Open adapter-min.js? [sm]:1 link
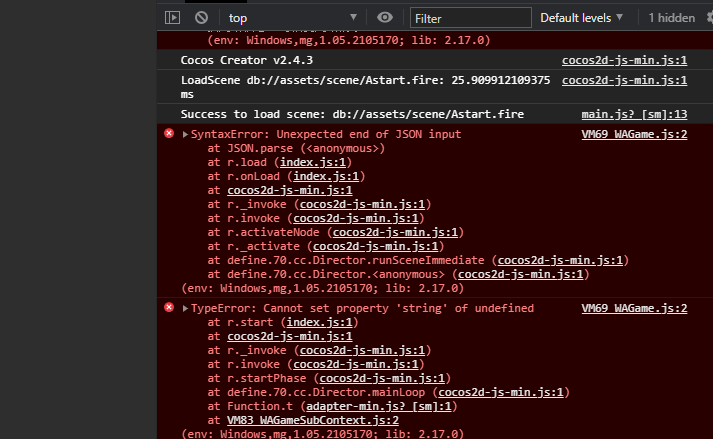The width and height of the screenshot is (713, 439). (379, 406)
